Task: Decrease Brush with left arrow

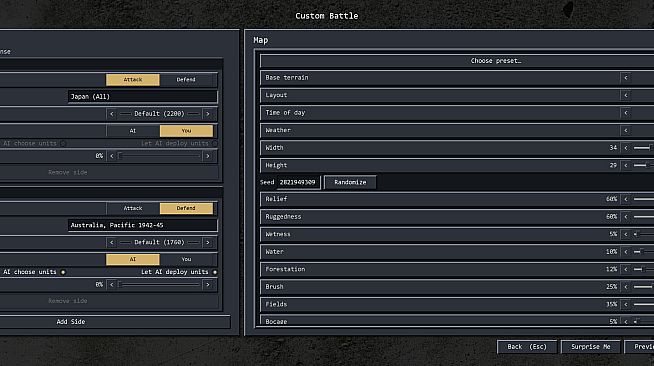Action: point(626,287)
